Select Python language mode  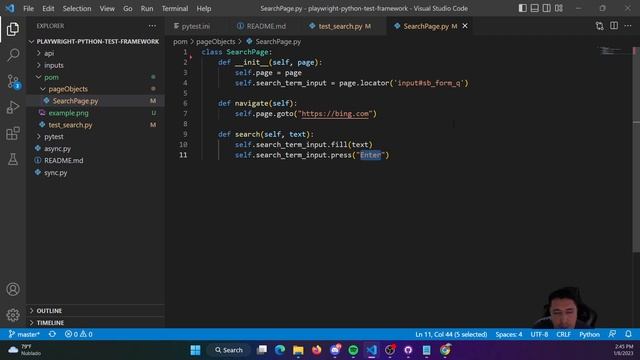[589, 334]
